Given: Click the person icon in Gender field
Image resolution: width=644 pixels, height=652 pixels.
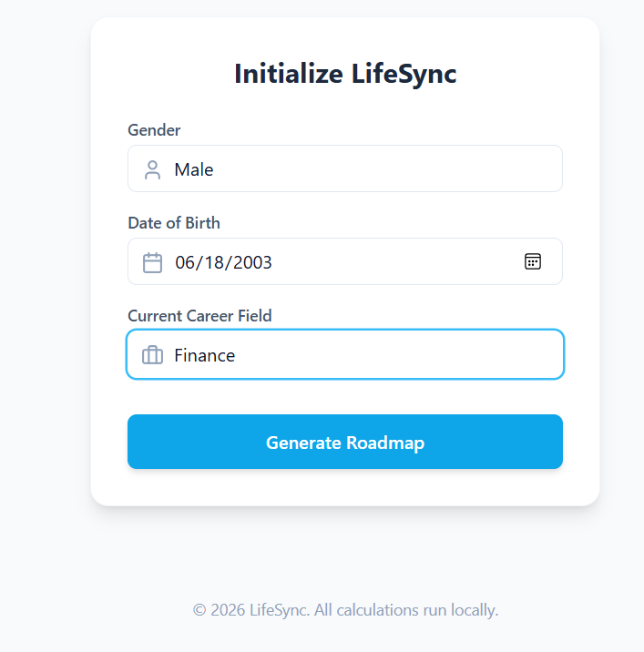Looking at the screenshot, I should click(152, 169).
